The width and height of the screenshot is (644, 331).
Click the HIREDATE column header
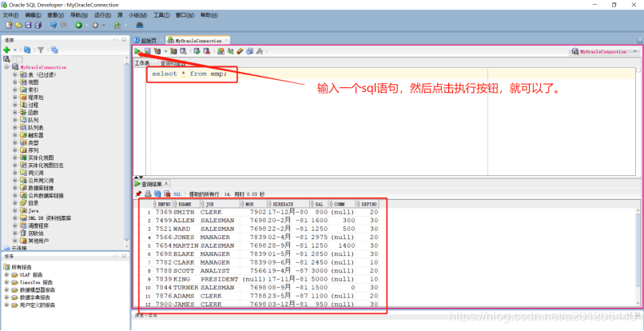pos(288,204)
